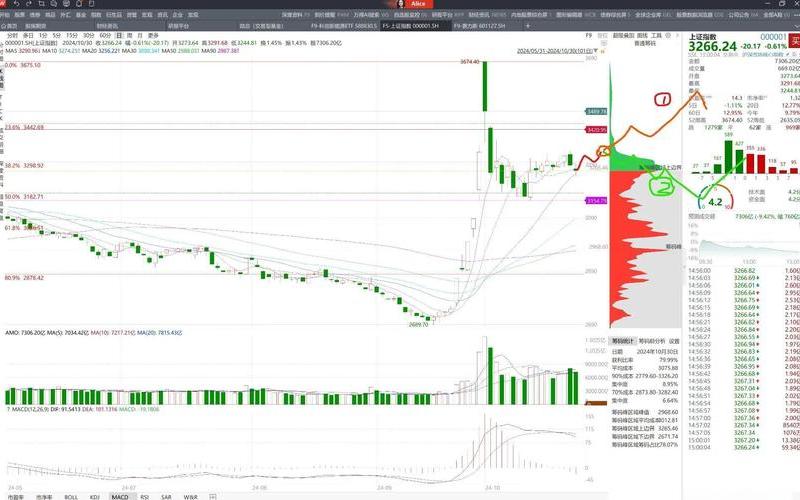Image resolution: width=800 pixels, height=500 pixels.
Task: Select the SAR indicator tab
Action: tap(166, 496)
